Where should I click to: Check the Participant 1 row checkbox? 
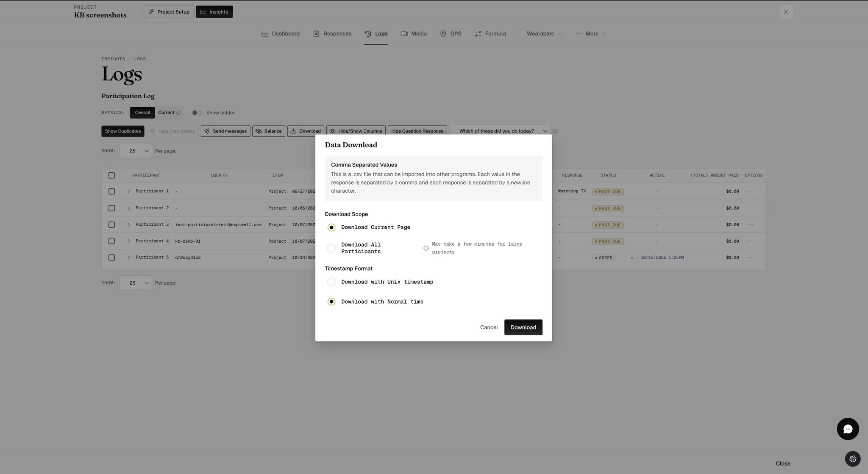(x=111, y=191)
